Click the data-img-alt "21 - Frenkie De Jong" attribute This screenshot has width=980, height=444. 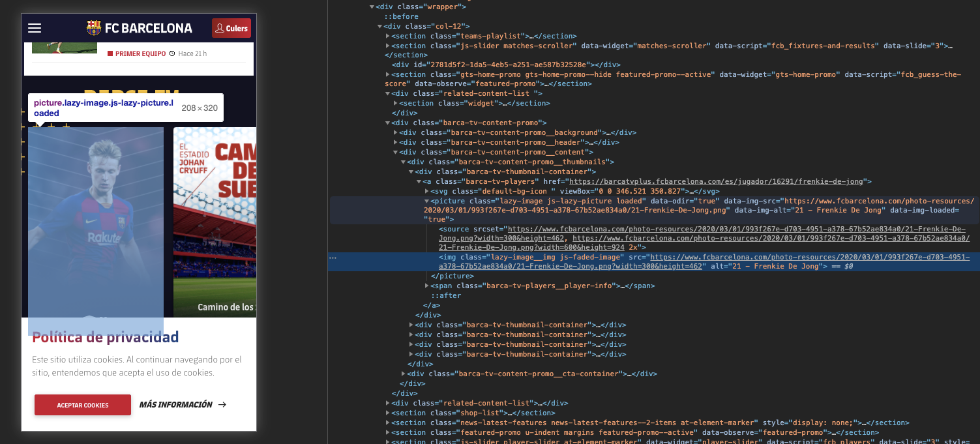810,210
